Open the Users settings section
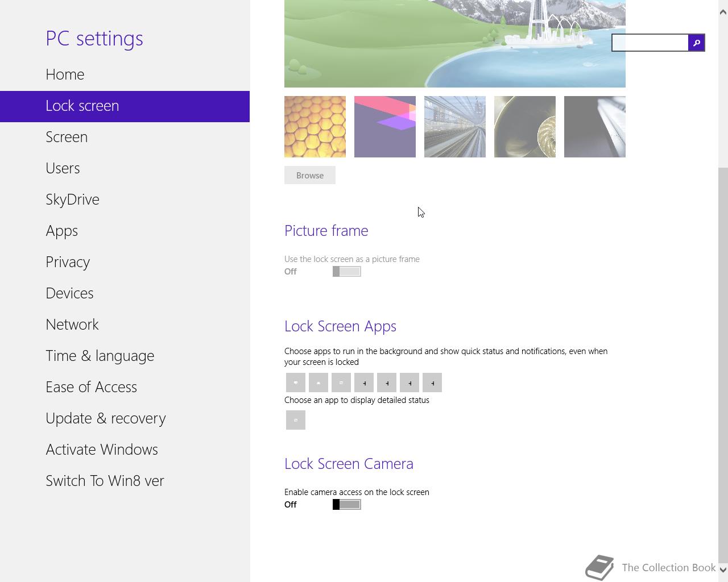The height and width of the screenshot is (582, 728). (x=63, y=168)
